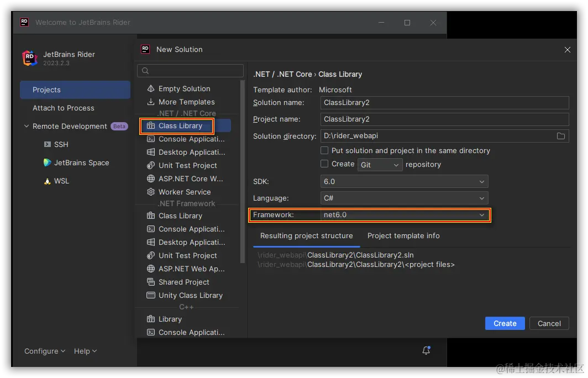Enable same directory for solution and project
588x378 pixels.
coord(324,150)
